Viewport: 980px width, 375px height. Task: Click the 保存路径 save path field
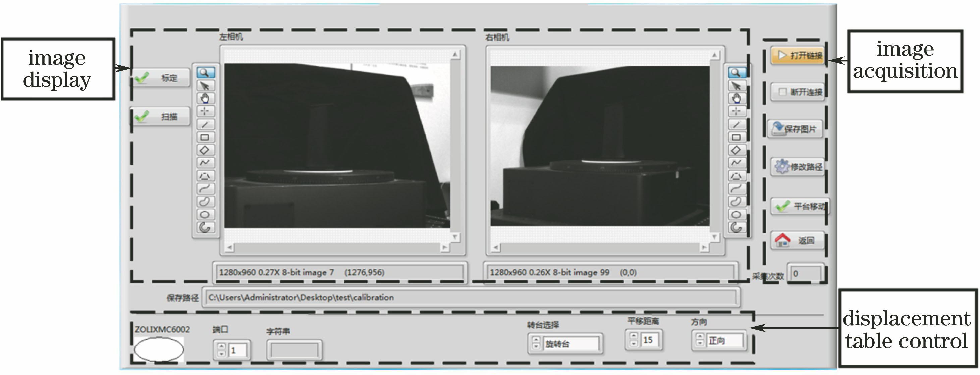tap(471, 297)
